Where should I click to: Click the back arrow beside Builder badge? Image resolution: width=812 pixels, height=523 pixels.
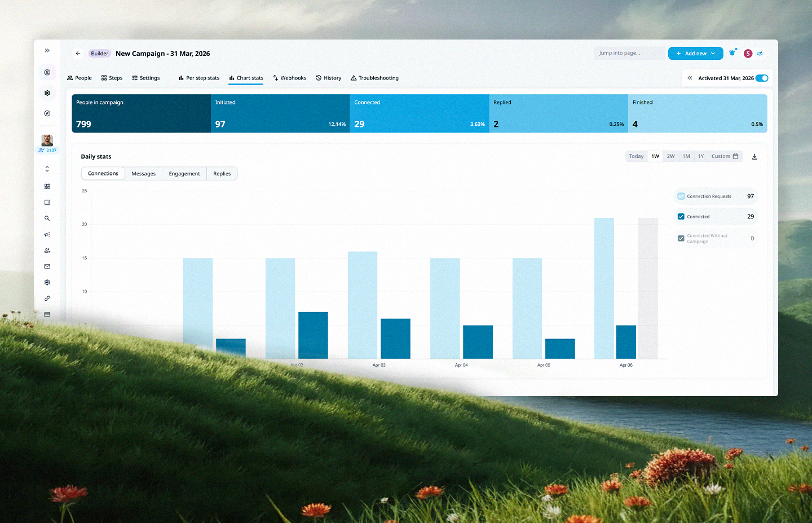coord(78,54)
